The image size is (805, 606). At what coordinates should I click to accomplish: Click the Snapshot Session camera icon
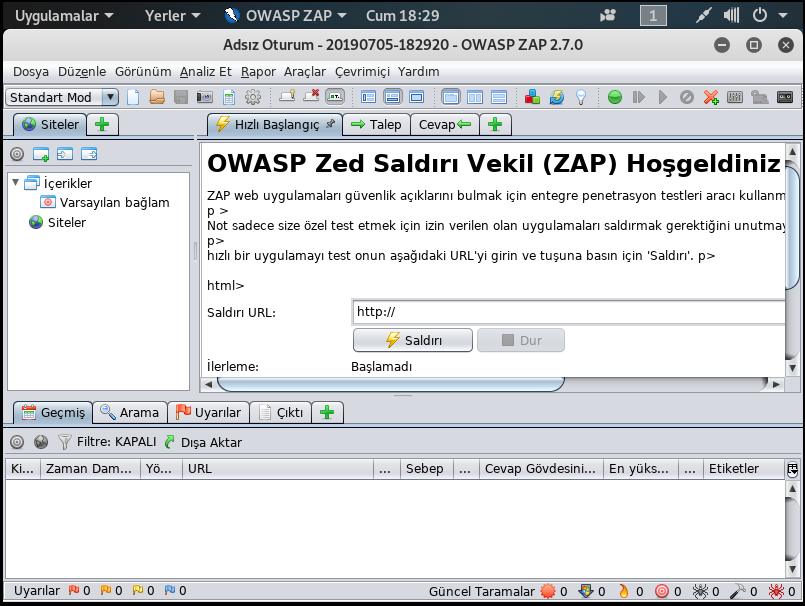tap(205, 97)
